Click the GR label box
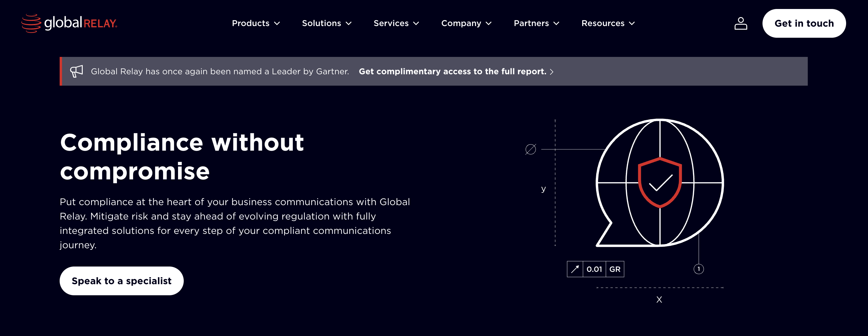This screenshot has height=336, width=868. pos(615,269)
